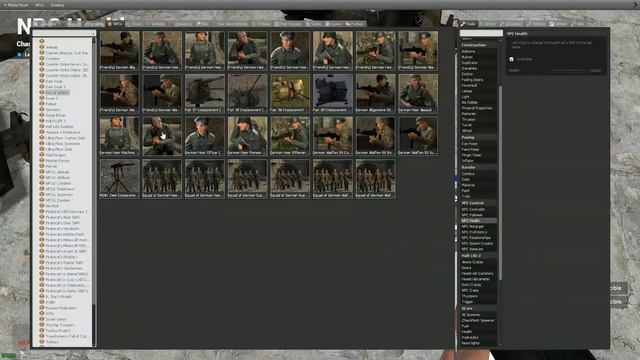The width and height of the screenshot is (640, 360).
Task: Select the NPC Spawn Creator tool
Action: [479, 243]
